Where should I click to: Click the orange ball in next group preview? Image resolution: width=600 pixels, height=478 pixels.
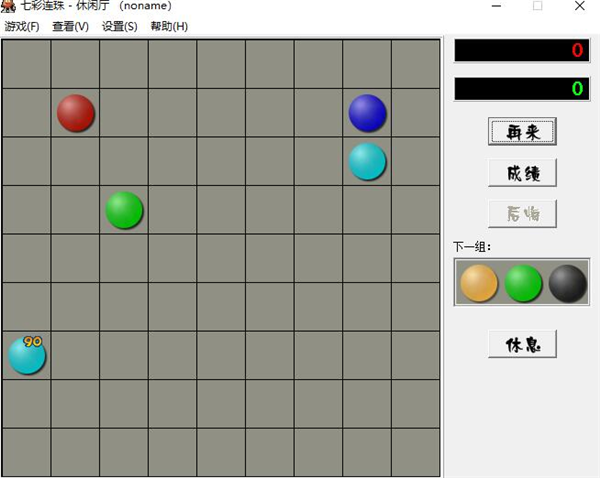pos(479,284)
